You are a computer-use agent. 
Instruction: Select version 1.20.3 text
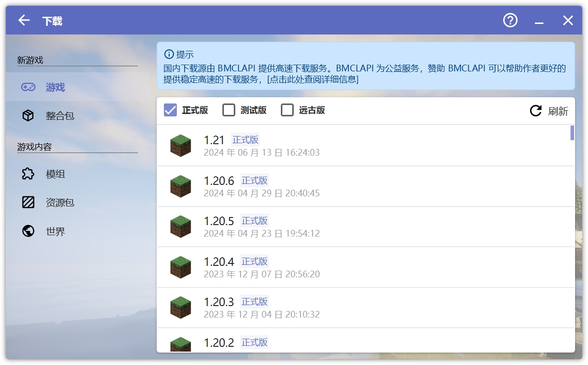pyautogui.click(x=219, y=302)
